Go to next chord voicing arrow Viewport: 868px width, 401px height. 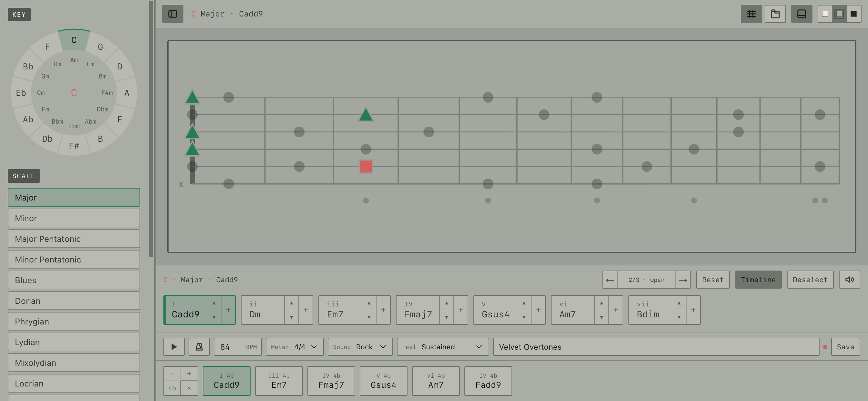683,280
